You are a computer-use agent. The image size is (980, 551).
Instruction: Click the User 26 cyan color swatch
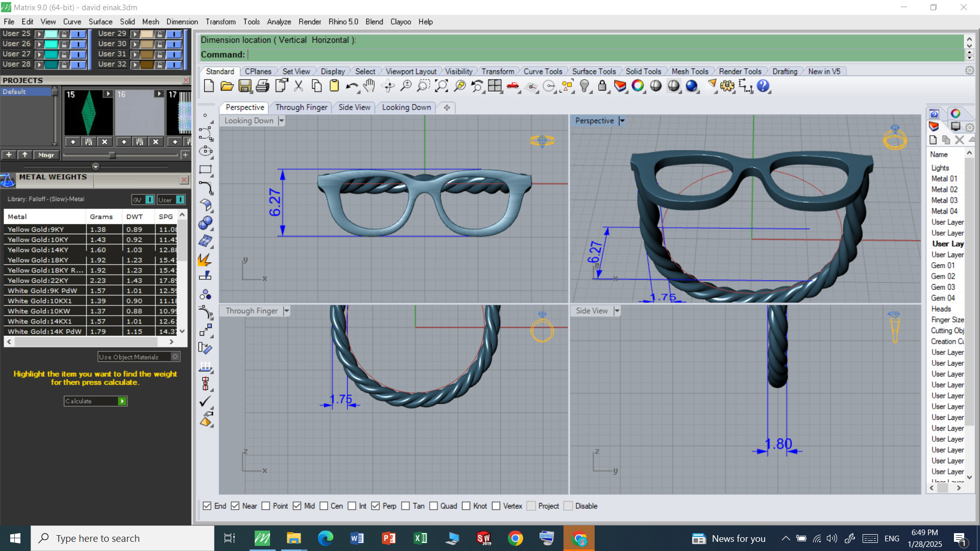[x=51, y=44]
